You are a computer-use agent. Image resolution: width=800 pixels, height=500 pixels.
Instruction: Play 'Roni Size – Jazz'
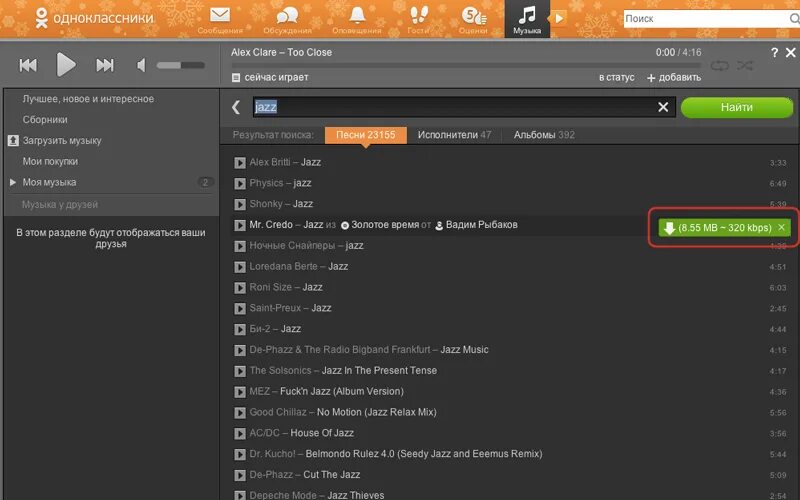pyautogui.click(x=240, y=288)
